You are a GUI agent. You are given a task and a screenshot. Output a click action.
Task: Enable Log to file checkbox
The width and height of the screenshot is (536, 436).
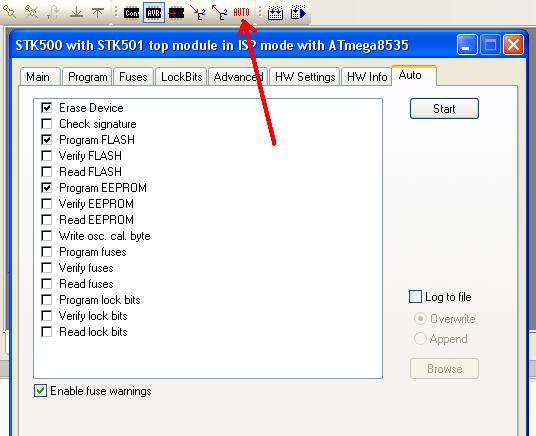[x=415, y=297]
